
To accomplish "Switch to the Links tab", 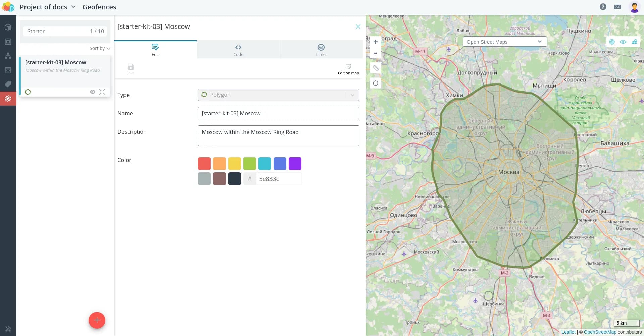I will pyautogui.click(x=321, y=50).
